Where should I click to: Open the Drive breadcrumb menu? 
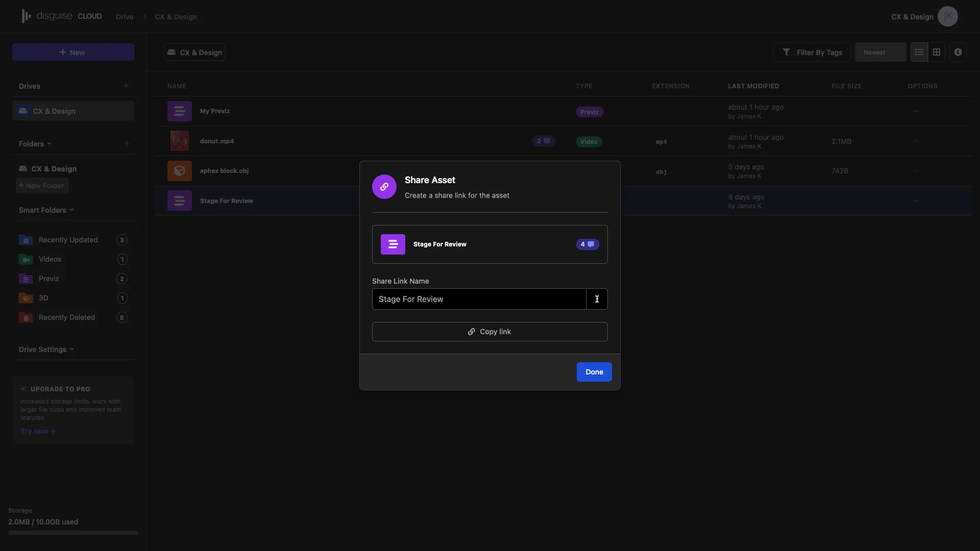(125, 16)
